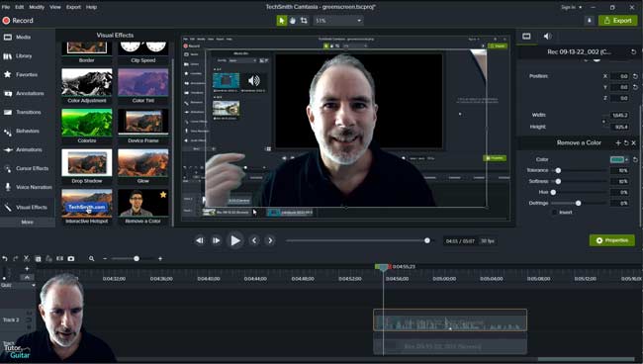Open the Help menu
This screenshot has width=643, height=364.
pyautogui.click(x=91, y=7)
